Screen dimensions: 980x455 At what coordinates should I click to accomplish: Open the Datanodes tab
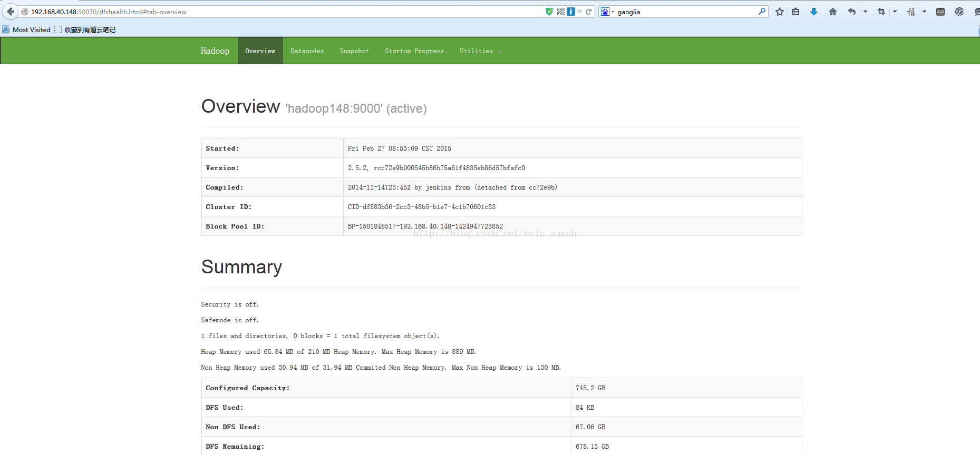pos(307,51)
